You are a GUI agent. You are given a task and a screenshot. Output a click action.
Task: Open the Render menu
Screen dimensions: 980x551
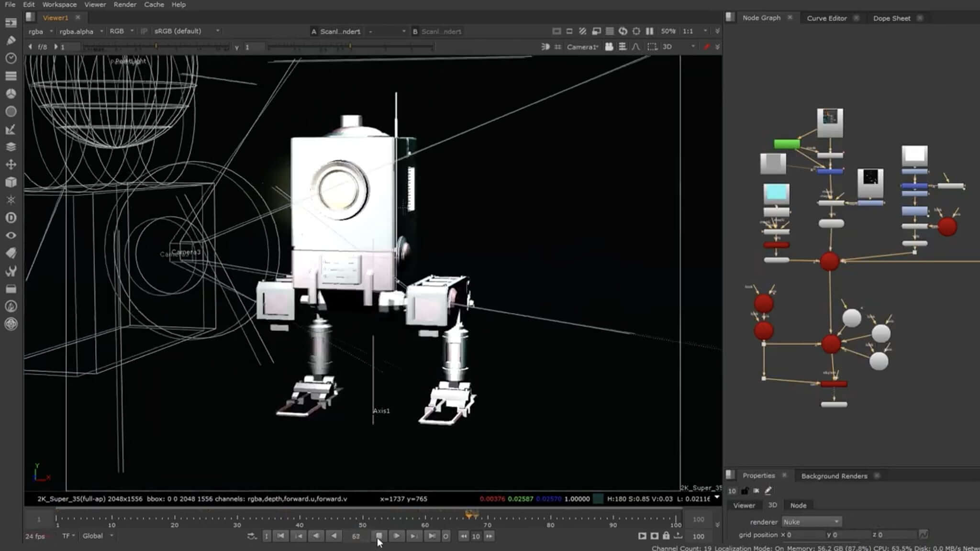[125, 4]
